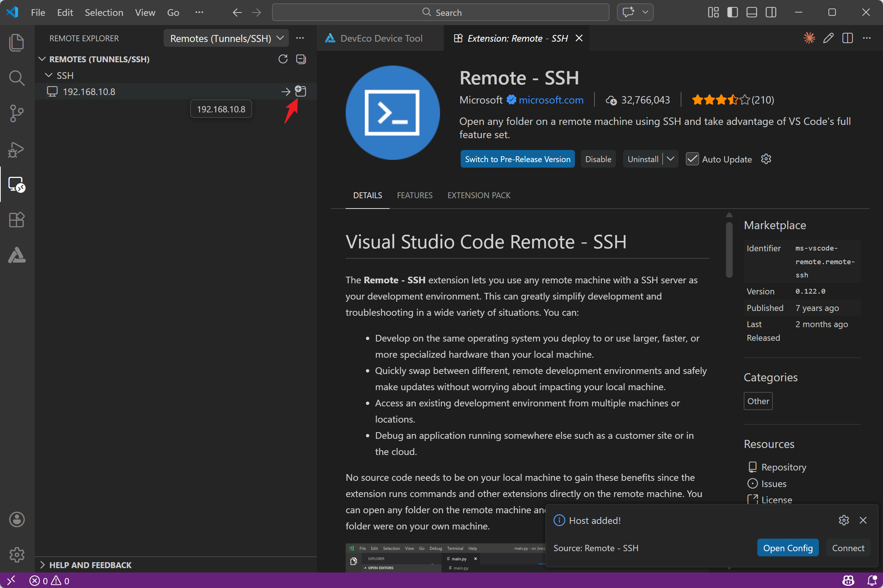The image size is (883, 588).
Task: Connect to 192.168.10.8 in current window
Action: (286, 91)
